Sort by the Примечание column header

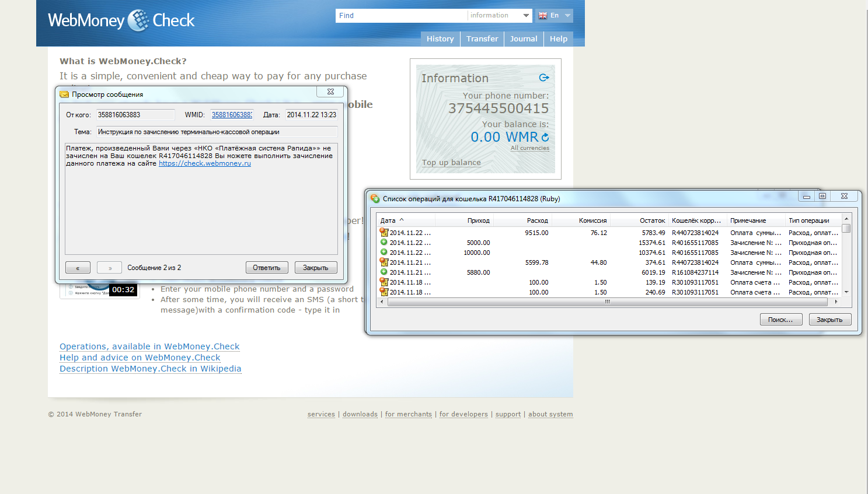[756, 220]
